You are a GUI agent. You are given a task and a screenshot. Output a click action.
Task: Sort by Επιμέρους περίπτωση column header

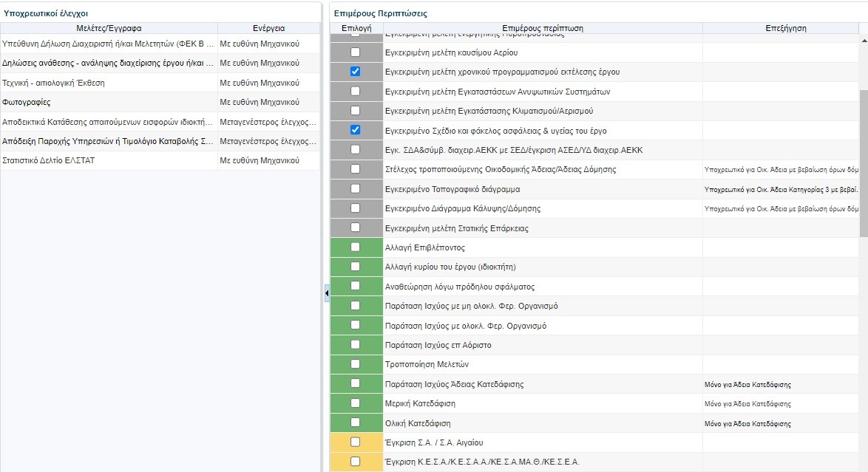(543, 28)
